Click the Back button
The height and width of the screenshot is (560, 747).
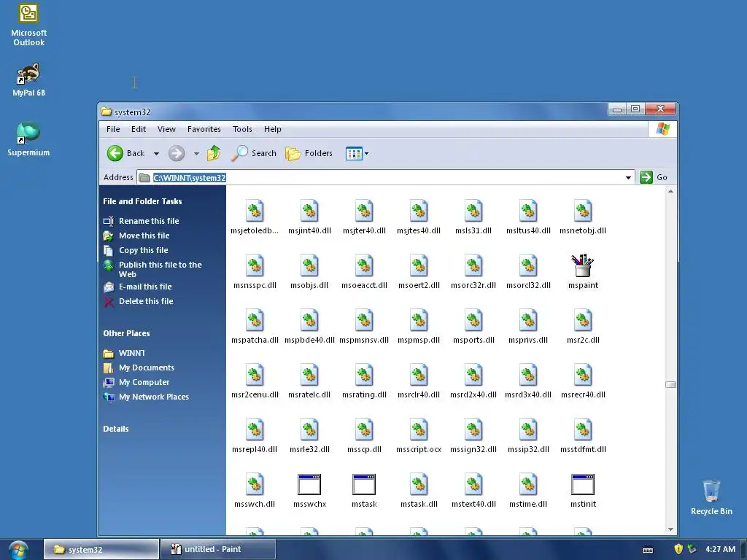tap(125, 153)
